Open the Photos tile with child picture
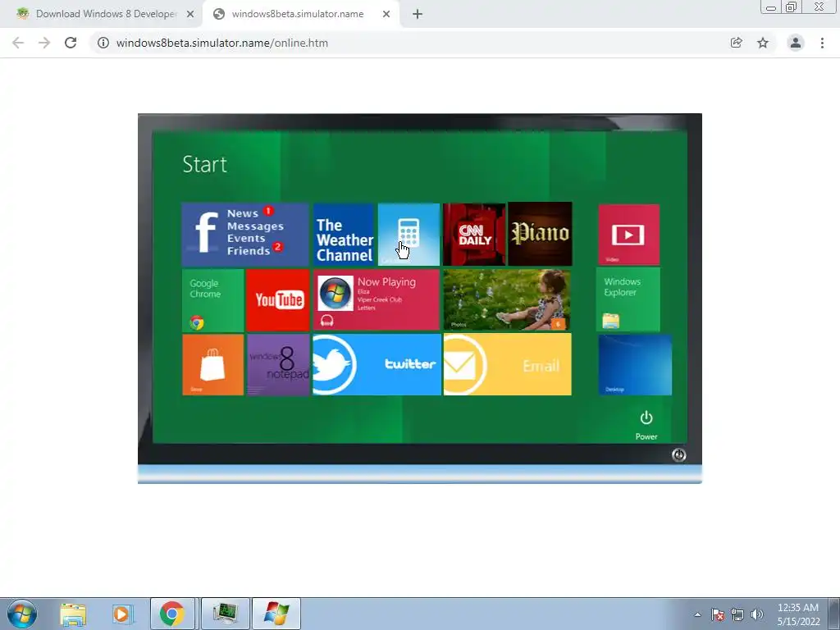The width and height of the screenshot is (840, 630). (507, 300)
